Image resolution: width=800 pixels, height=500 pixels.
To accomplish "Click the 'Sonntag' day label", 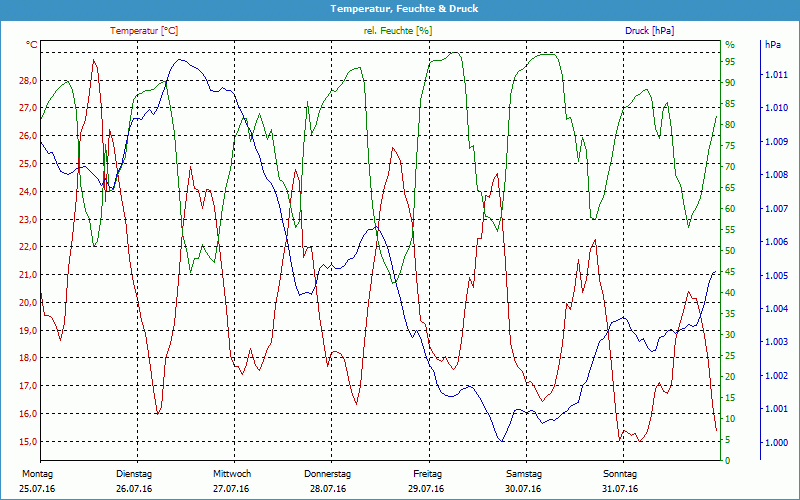I will [x=620, y=474].
